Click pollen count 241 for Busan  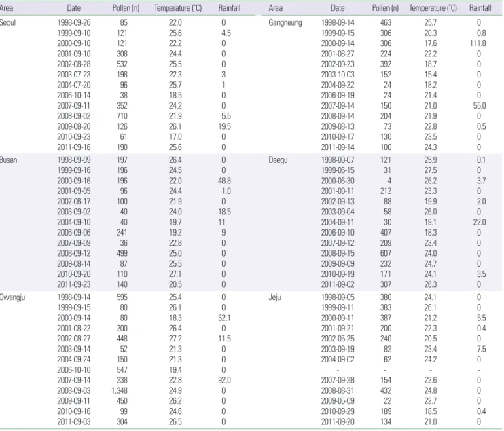pyautogui.click(x=122, y=233)
